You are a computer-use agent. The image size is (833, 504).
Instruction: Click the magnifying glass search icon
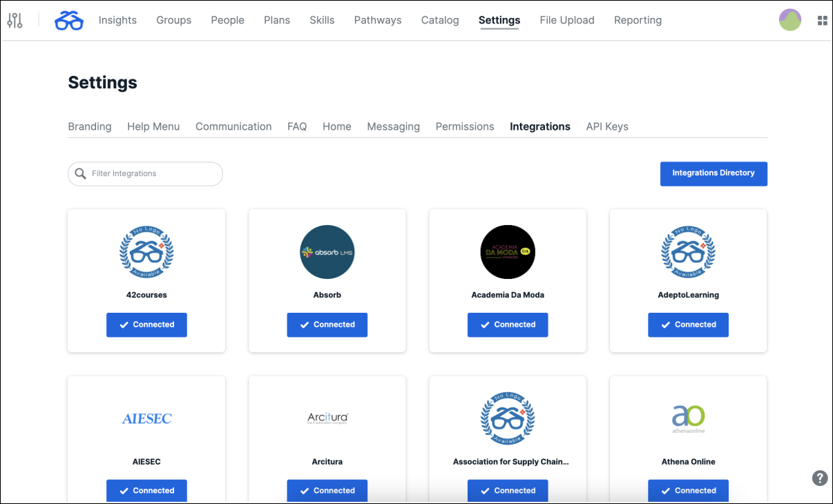(x=80, y=174)
